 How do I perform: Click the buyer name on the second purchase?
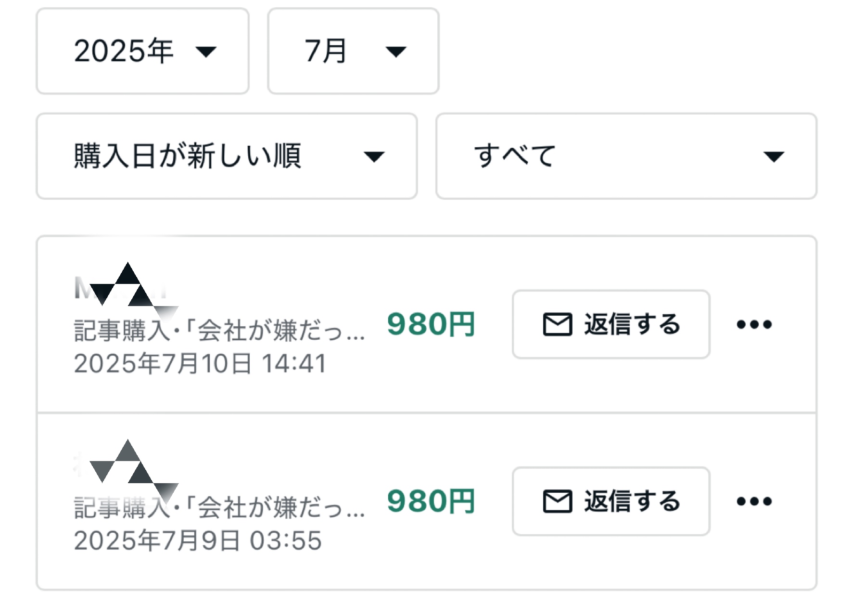(x=121, y=464)
